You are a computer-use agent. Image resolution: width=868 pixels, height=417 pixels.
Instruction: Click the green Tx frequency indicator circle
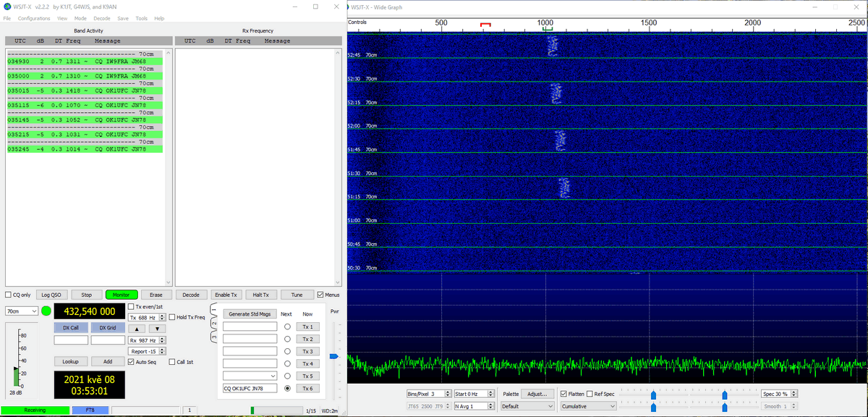tap(47, 311)
